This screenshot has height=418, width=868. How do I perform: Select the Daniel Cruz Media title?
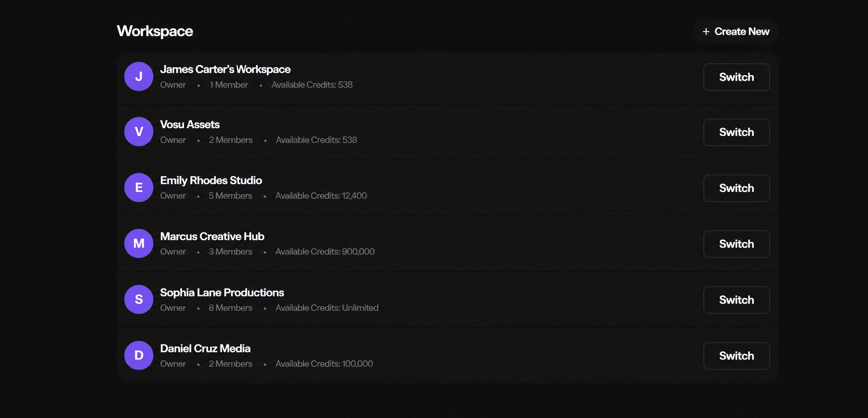205,348
